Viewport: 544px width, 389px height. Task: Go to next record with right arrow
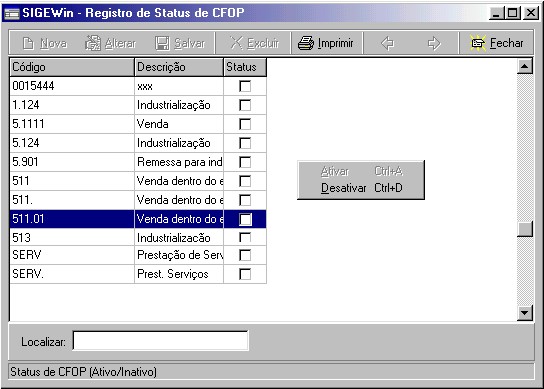434,43
